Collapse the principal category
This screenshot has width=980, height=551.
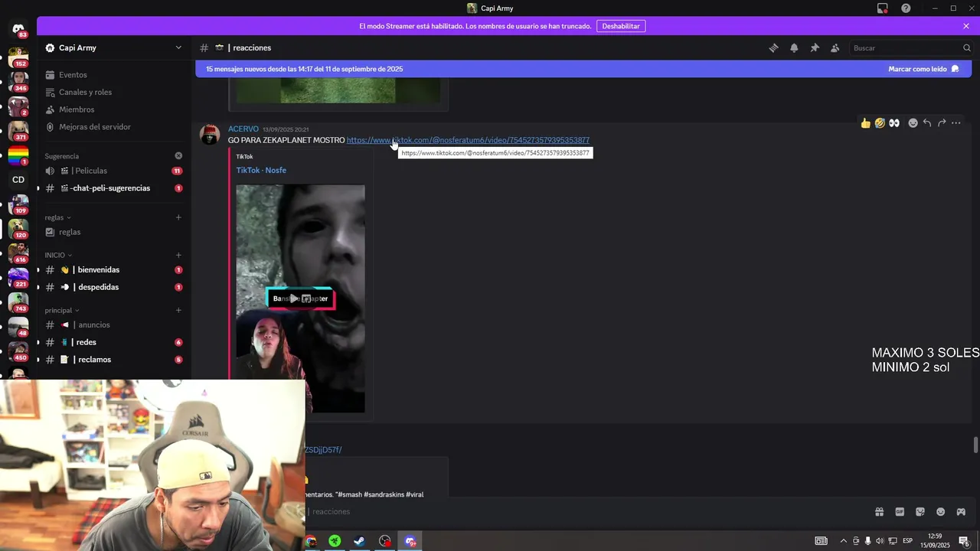pyautogui.click(x=62, y=310)
